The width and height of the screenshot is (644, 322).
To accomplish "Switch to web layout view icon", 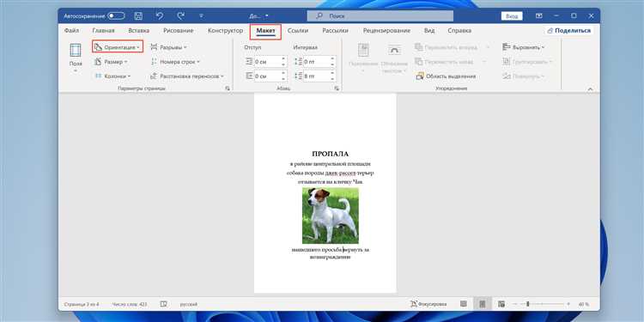I will pos(501,304).
